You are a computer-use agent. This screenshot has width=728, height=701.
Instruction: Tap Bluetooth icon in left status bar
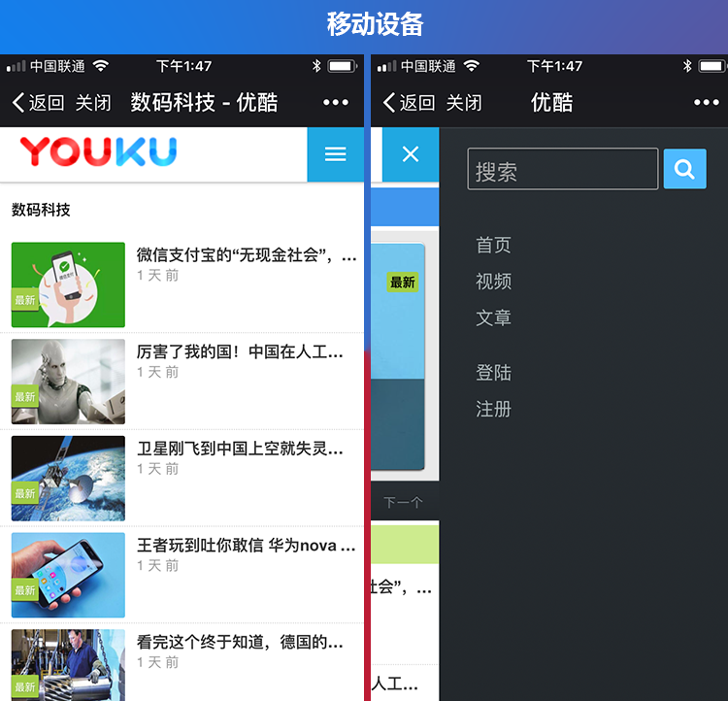[316, 66]
